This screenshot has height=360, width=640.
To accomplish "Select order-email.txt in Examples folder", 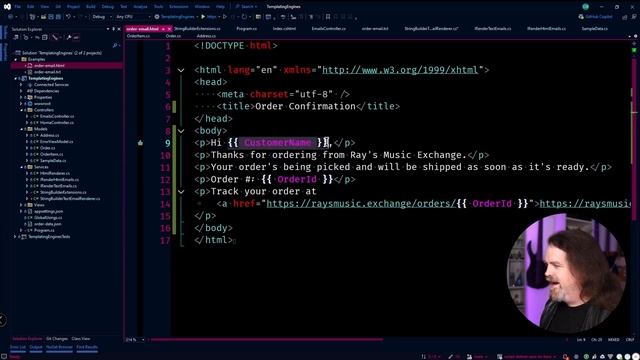I will tap(47, 72).
